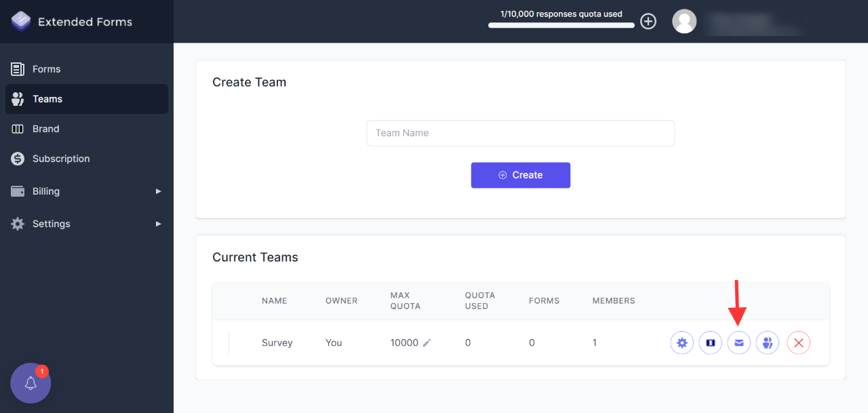Click the Forms document icon in sidebar
This screenshot has height=413, width=868.
point(18,69)
